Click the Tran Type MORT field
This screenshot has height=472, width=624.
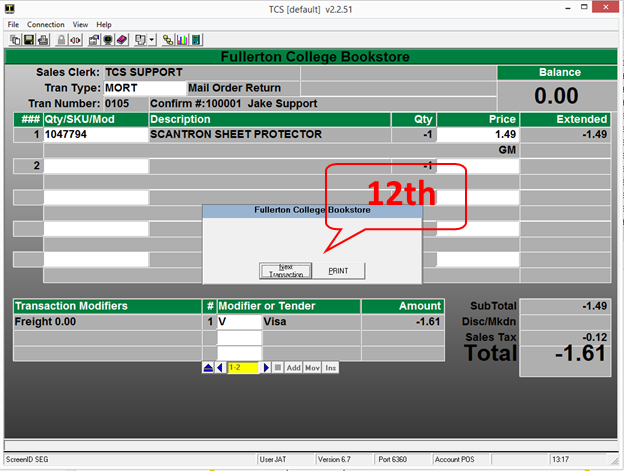coord(144,88)
